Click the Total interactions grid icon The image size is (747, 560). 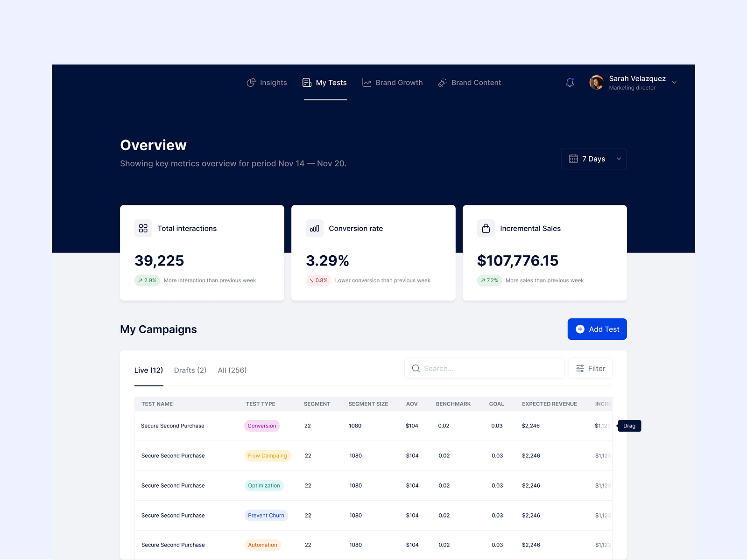(143, 228)
